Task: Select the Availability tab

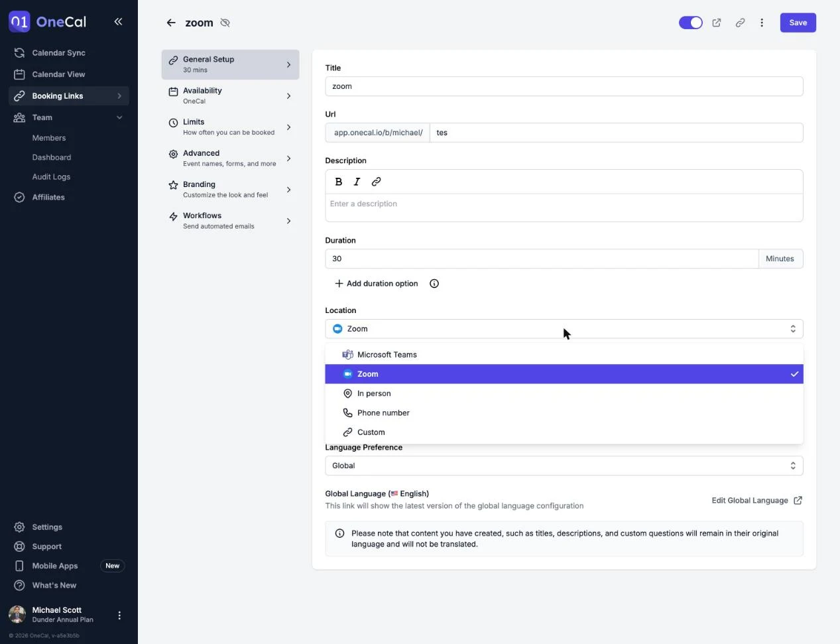Action: pyautogui.click(x=230, y=96)
